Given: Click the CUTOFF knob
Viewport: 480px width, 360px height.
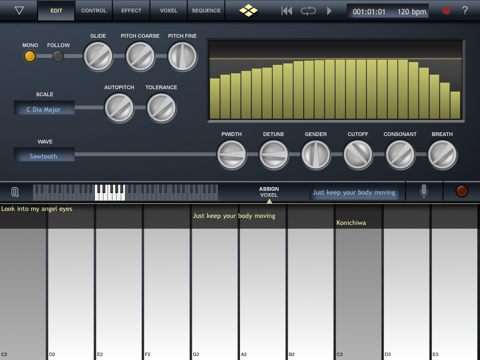Looking at the screenshot, I should (358, 155).
